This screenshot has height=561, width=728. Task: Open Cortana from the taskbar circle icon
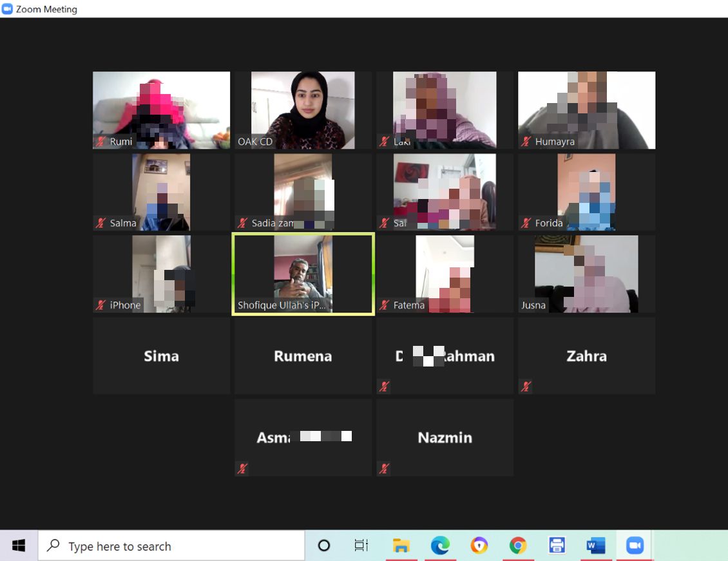pos(323,546)
